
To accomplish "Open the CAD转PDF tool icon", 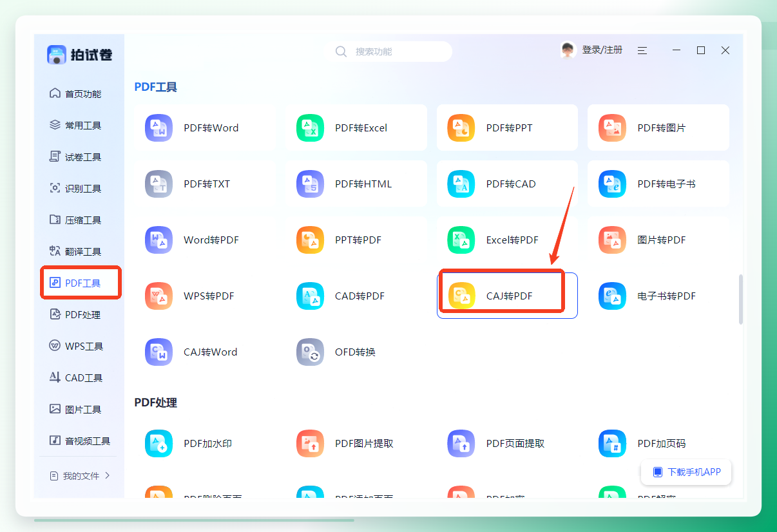I will (310, 296).
